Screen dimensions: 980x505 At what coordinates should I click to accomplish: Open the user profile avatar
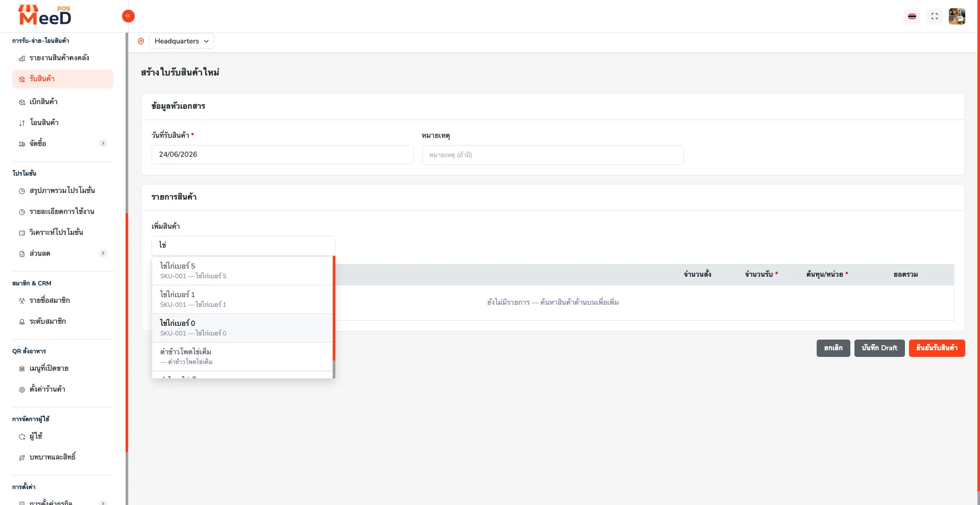[x=957, y=16]
